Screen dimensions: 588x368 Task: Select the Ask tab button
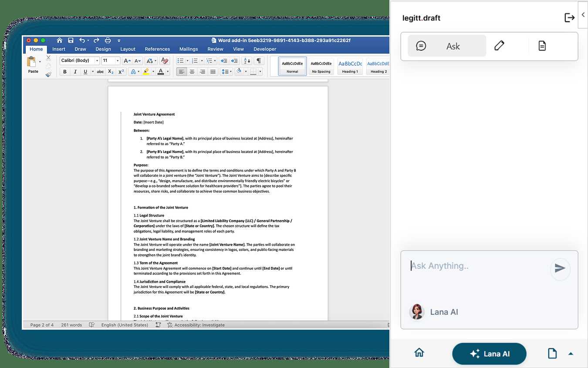tap(446, 46)
